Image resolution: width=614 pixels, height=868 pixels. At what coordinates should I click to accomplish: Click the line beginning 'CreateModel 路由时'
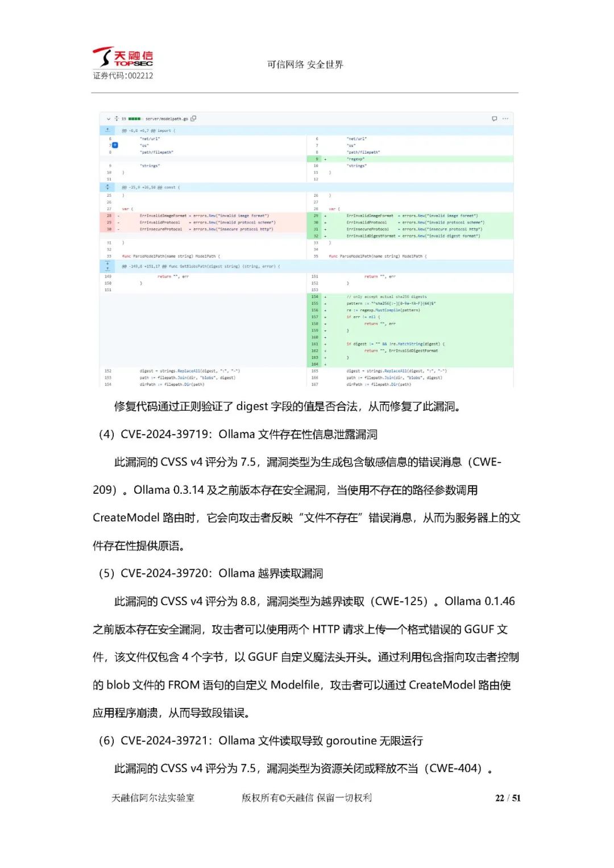click(306, 518)
